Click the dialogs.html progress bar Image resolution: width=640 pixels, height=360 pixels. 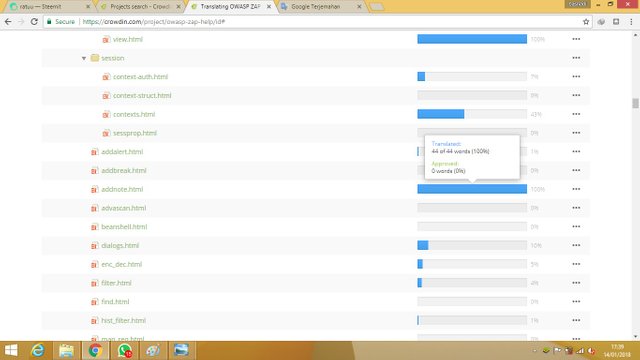click(472, 245)
